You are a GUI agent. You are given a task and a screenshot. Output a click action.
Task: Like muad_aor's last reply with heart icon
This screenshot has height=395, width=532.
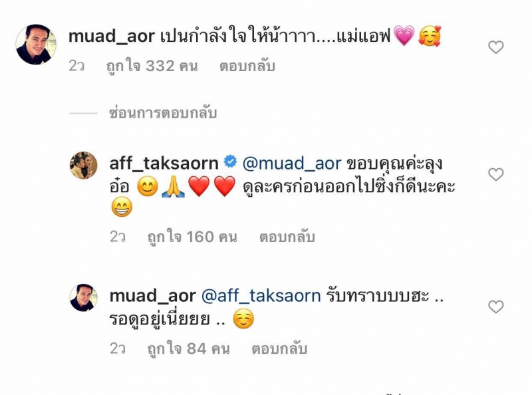[x=495, y=307]
